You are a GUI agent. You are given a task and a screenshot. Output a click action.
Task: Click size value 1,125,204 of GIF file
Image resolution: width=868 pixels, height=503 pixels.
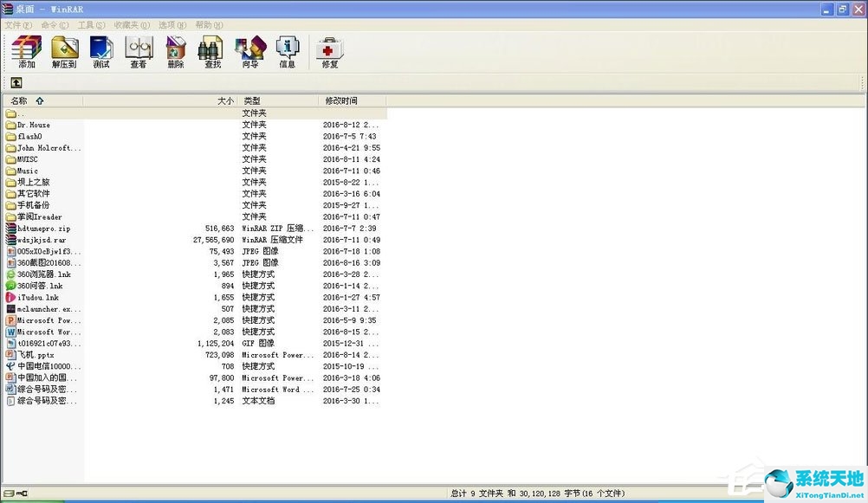(x=216, y=343)
